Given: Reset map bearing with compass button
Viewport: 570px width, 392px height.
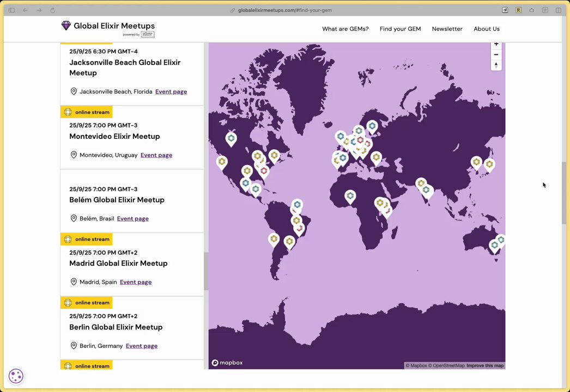Looking at the screenshot, I should coord(496,65).
